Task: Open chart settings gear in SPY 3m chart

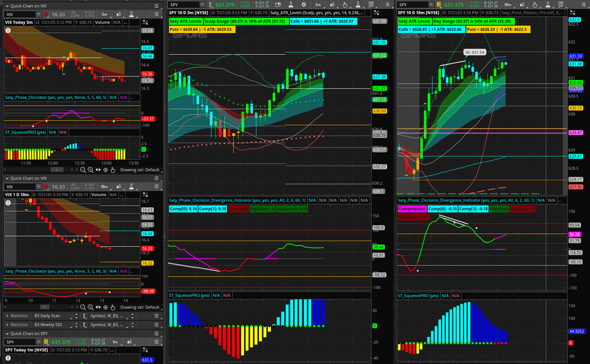Action: [303, 4]
